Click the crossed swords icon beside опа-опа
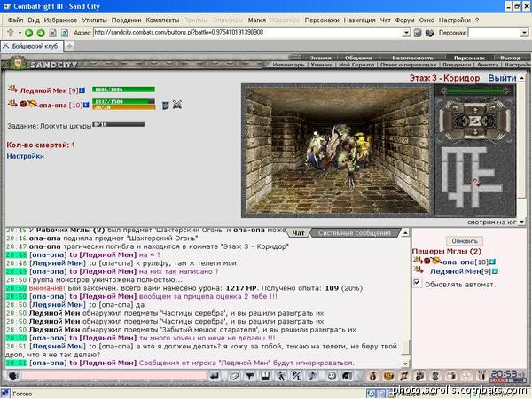This screenshot has width=532, height=399. point(177,105)
